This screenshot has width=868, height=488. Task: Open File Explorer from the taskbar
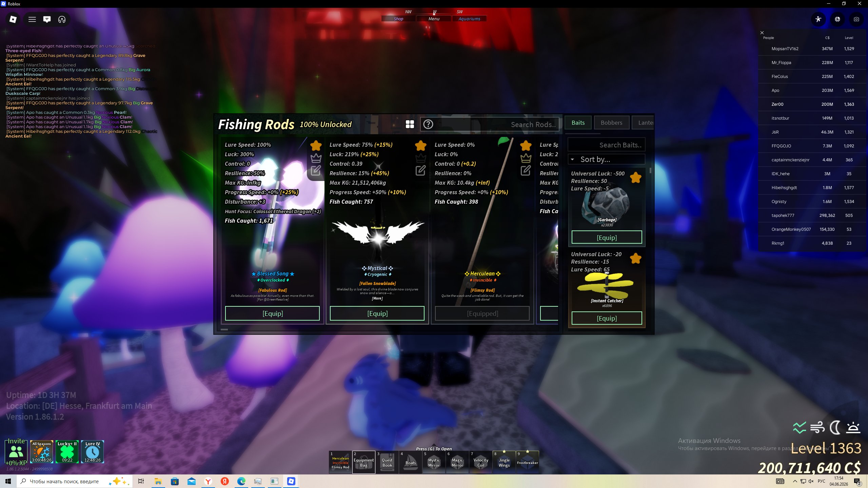[x=158, y=481]
